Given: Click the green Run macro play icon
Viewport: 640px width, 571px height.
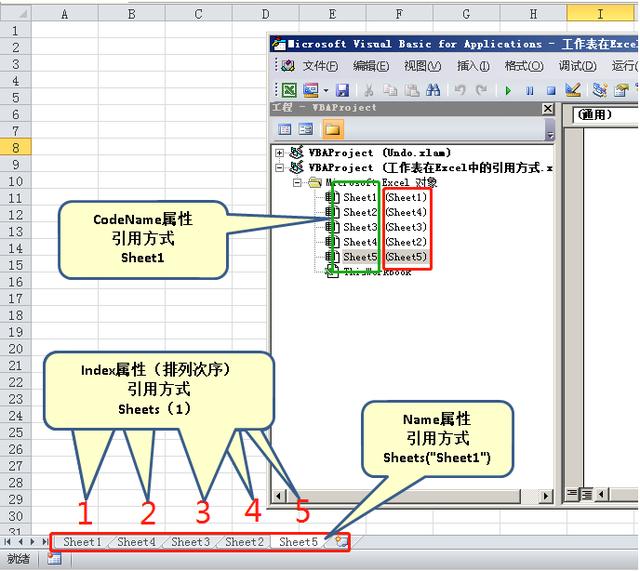Looking at the screenshot, I should (508, 90).
